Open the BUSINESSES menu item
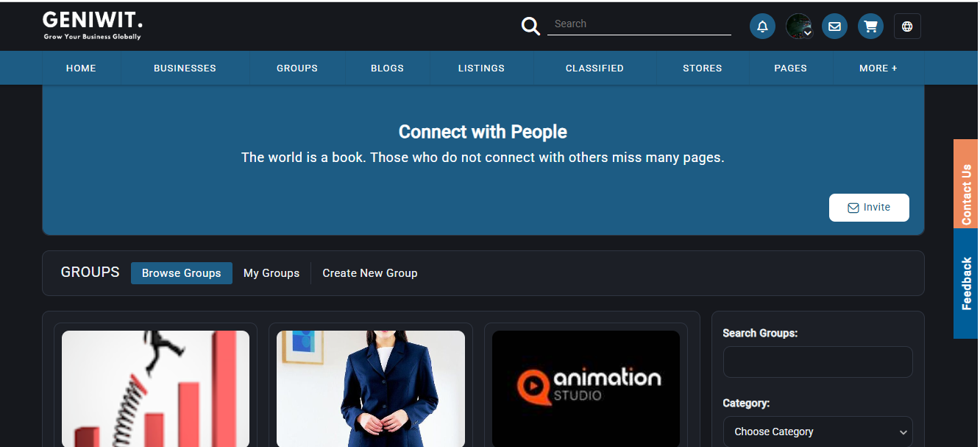The width and height of the screenshot is (980, 447). pos(185,68)
